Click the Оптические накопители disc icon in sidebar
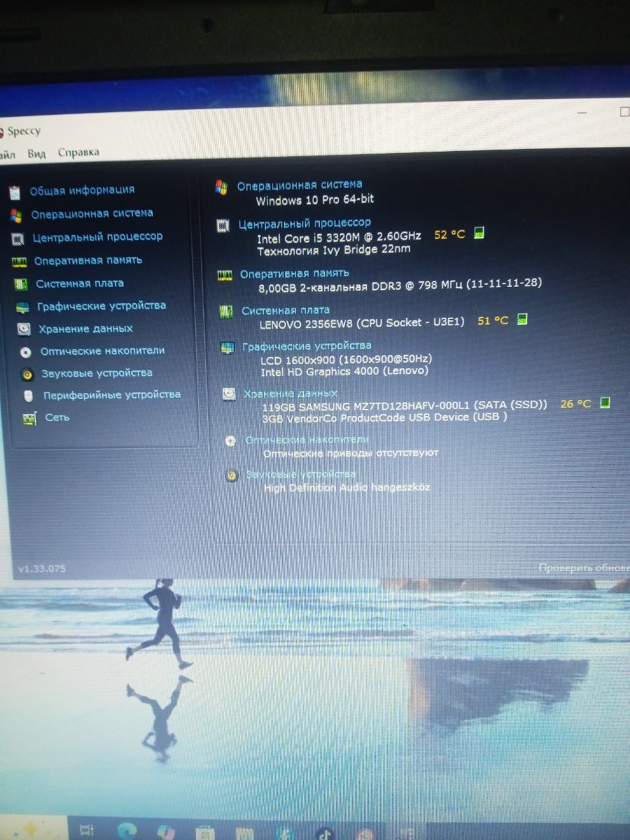 (26, 352)
